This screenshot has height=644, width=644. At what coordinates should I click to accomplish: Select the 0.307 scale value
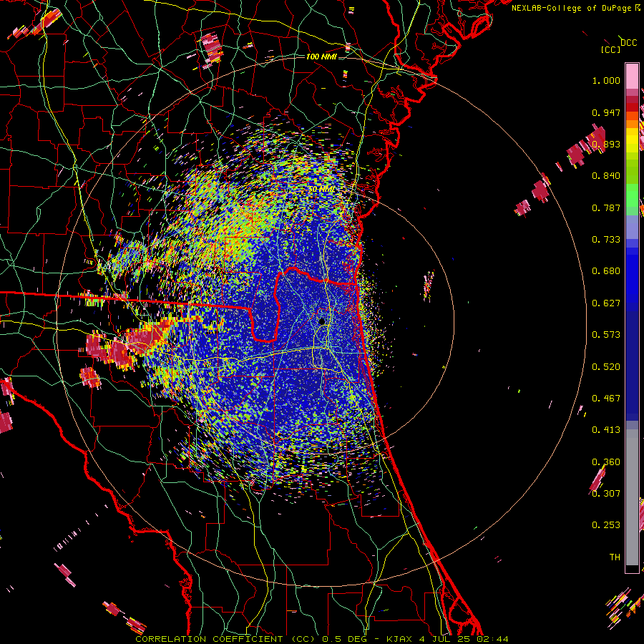(606, 494)
